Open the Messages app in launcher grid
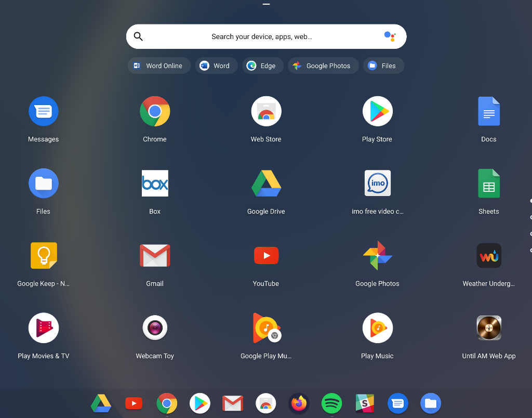Viewport: 532px width, 418px height. click(44, 111)
